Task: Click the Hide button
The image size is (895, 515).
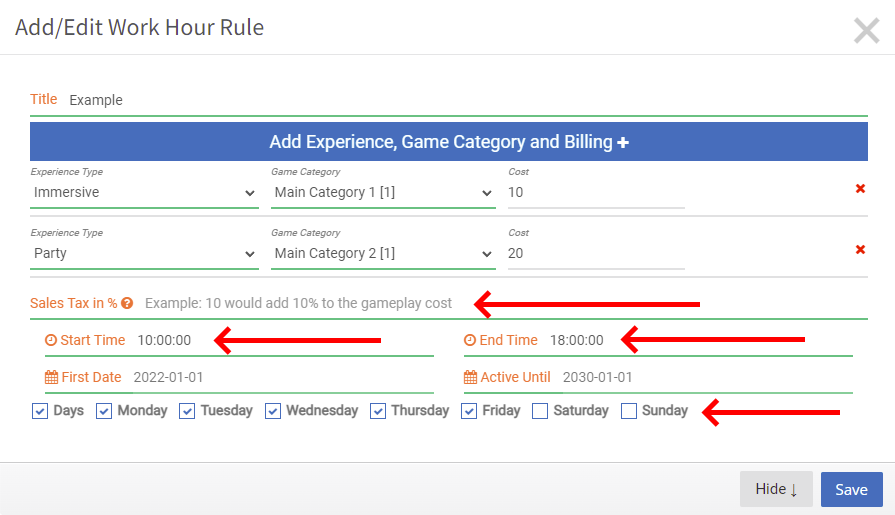Action: (776, 489)
